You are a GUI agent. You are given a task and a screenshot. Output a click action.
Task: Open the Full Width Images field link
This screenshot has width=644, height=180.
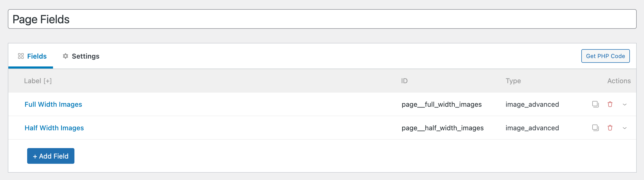tap(53, 104)
